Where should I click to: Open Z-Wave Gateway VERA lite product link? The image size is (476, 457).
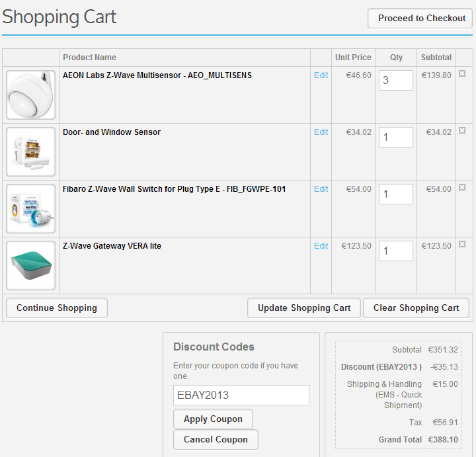point(112,245)
